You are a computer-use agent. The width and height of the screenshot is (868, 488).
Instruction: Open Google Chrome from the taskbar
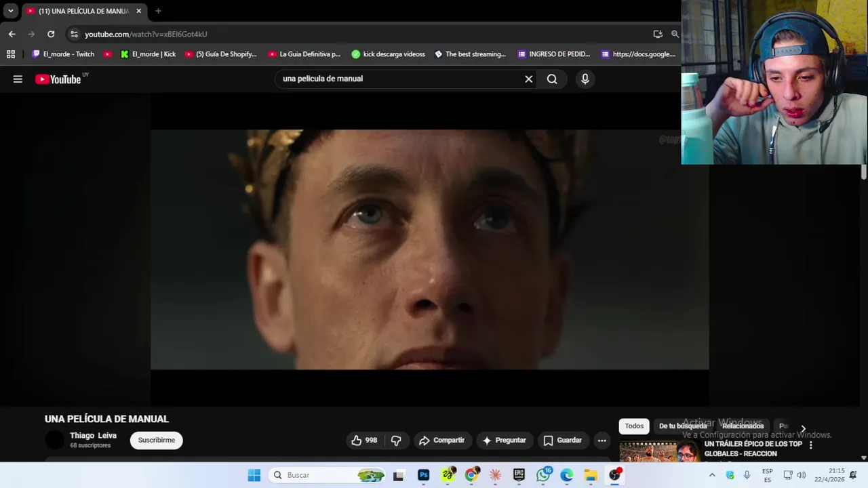click(471, 475)
